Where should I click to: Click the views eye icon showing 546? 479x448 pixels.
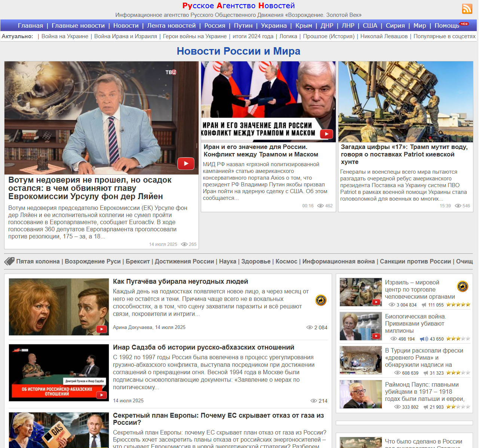[458, 206]
